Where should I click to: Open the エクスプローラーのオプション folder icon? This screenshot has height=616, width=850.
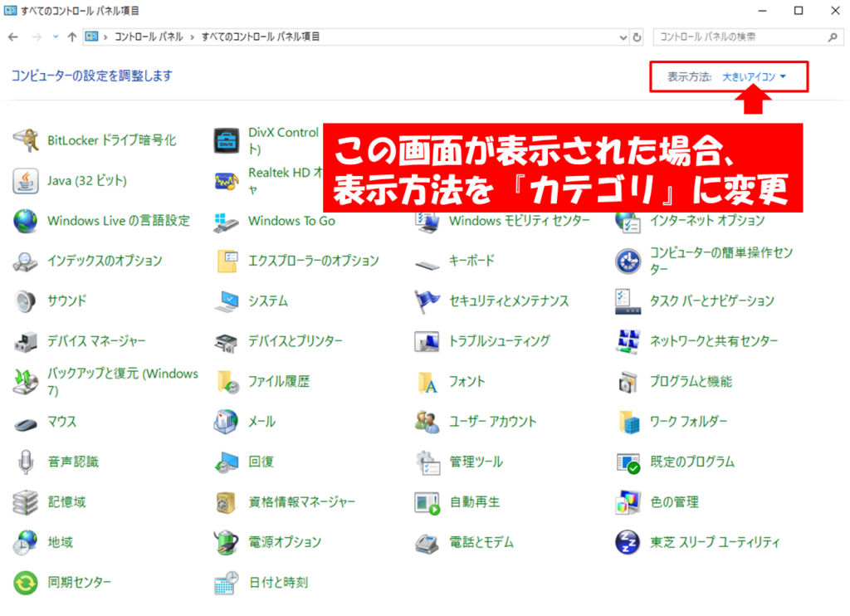tap(226, 261)
